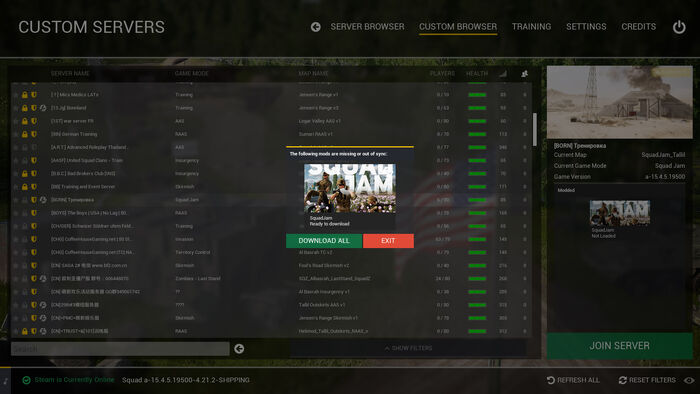Click the map preview image in details panel

point(620,102)
